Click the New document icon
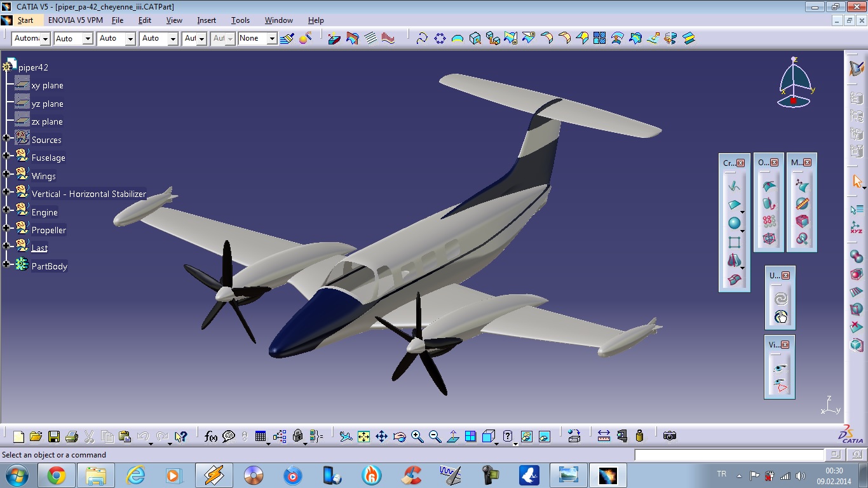 (x=18, y=437)
